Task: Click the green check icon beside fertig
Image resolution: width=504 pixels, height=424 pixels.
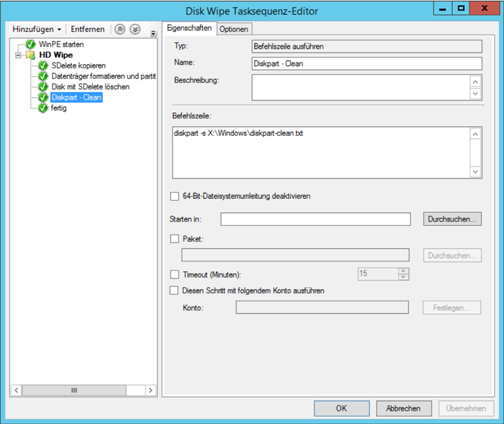Action: click(44, 108)
